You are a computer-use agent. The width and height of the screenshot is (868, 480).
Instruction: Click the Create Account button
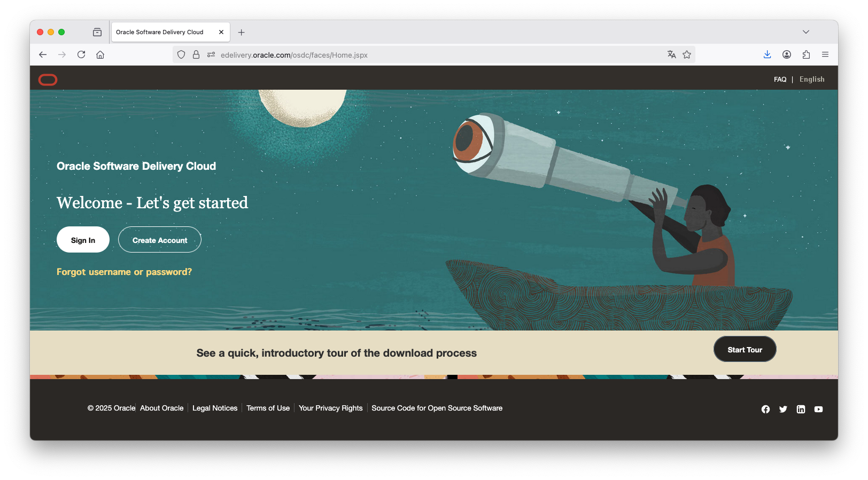(x=160, y=240)
